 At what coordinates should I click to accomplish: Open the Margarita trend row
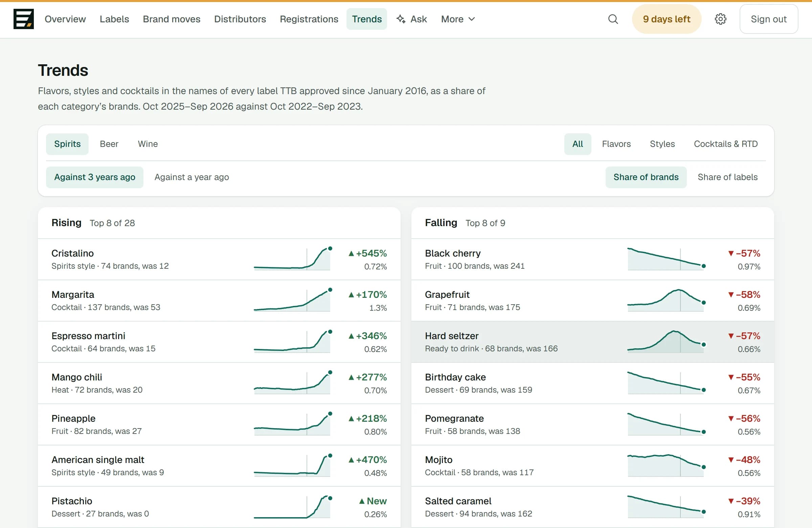click(x=219, y=301)
